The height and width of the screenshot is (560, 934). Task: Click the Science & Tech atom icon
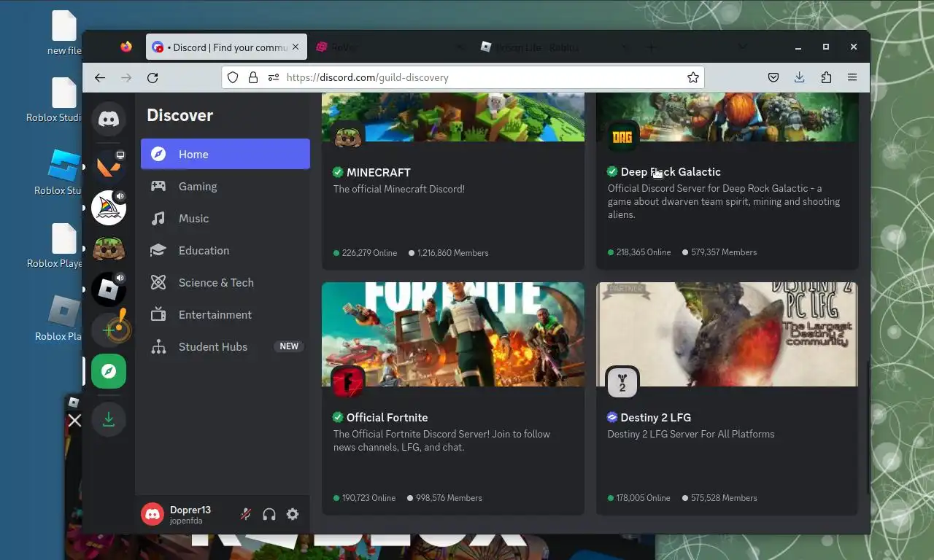click(158, 282)
